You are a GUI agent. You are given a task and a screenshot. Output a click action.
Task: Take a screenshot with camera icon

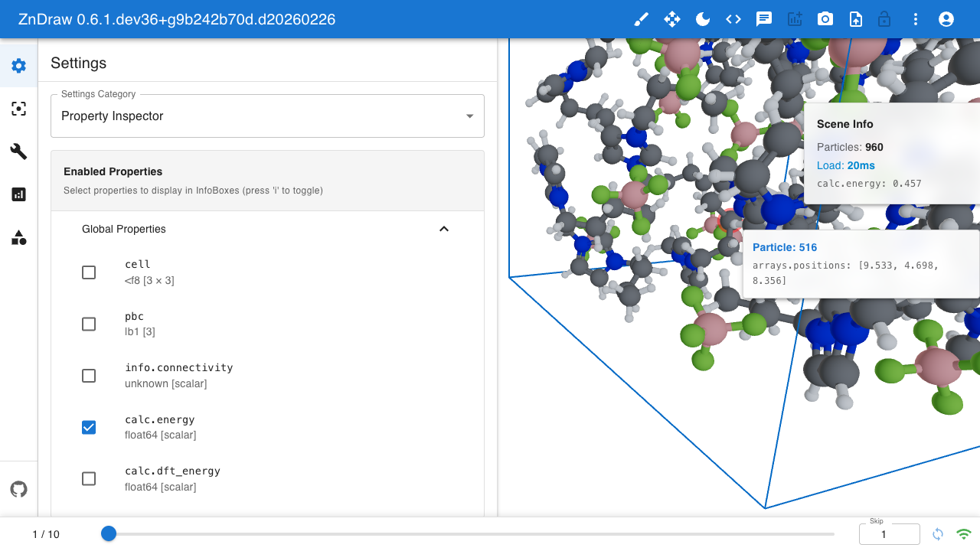pos(825,19)
